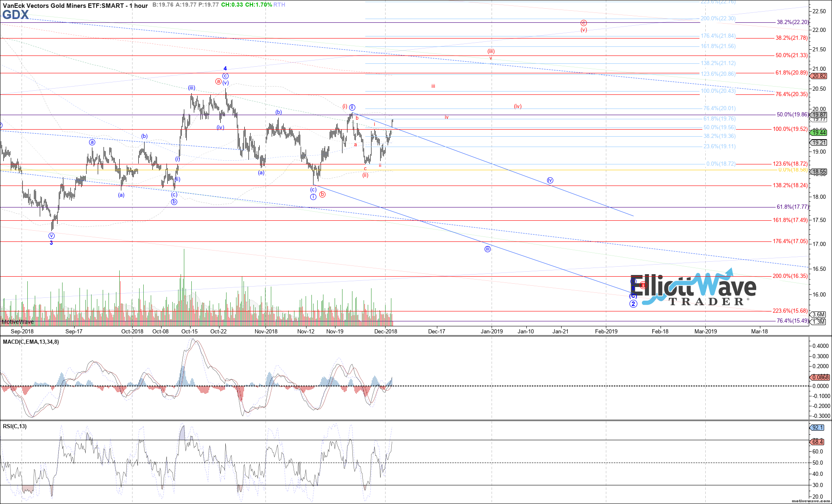Click the blue wave '3' label at September low
Screen dimensions: 832x504
(x=51, y=243)
